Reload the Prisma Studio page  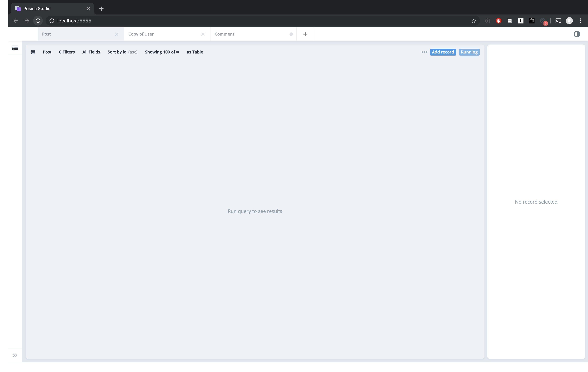coord(38,21)
